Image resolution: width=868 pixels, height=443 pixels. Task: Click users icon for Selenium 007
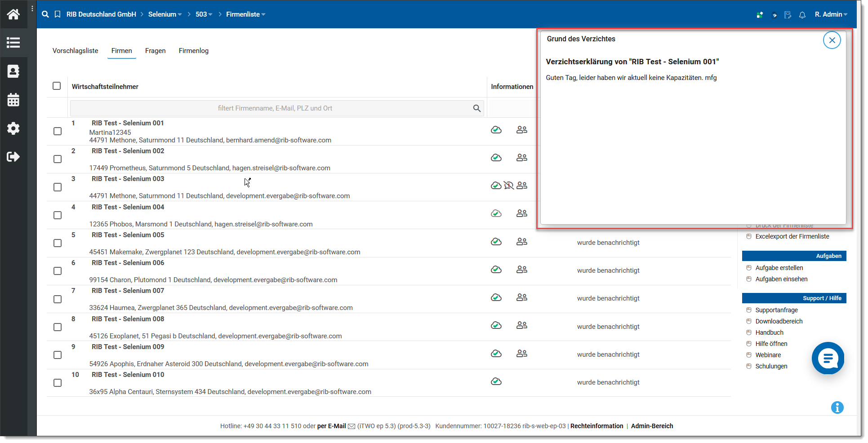(x=522, y=297)
